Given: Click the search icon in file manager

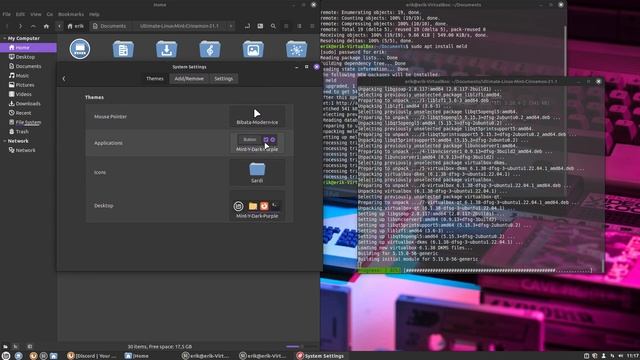Looking at the screenshot, I should coord(273,26).
